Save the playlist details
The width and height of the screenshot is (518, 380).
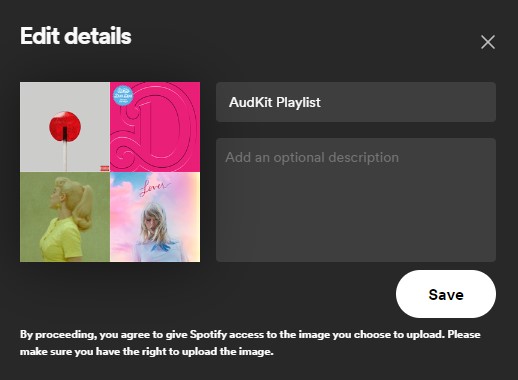446,294
